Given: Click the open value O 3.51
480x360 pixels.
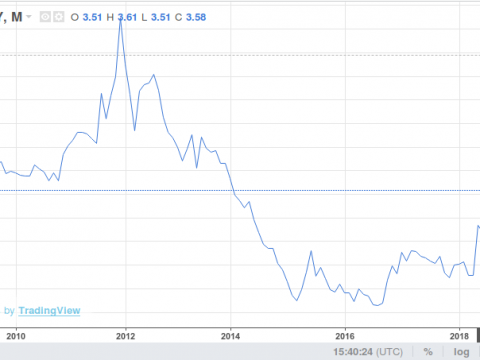Looking at the screenshot, I should coord(86,17).
